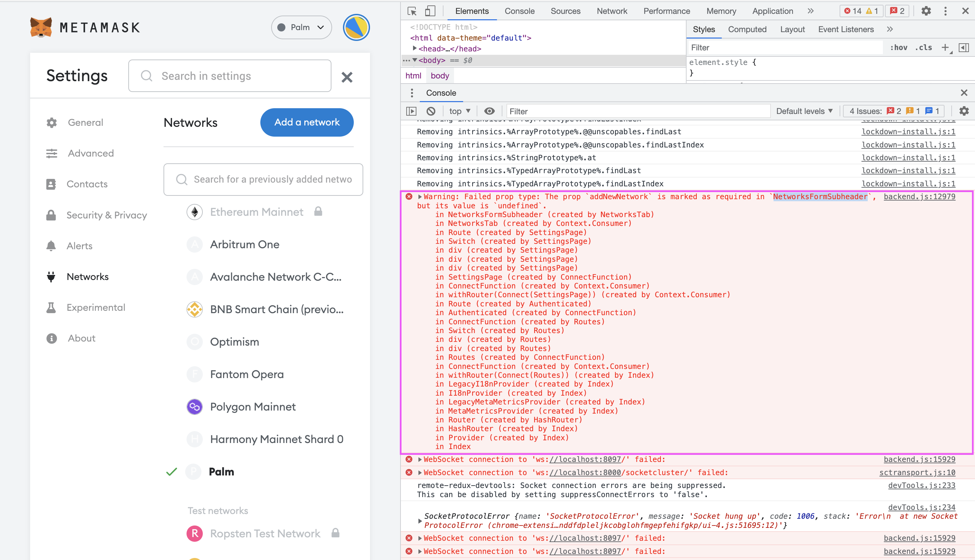Expand the head element node
The height and width of the screenshot is (560, 975).
coord(415,48)
